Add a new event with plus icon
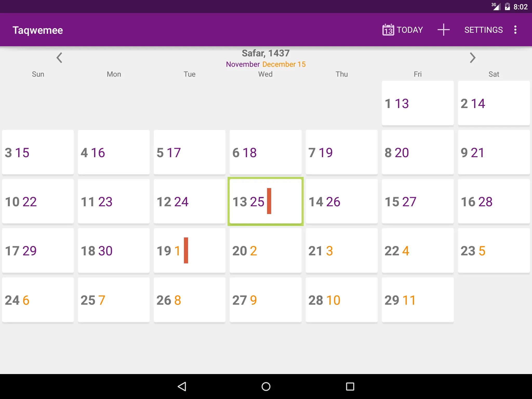The width and height of the screenshot is (532, 399). point(443,30)
